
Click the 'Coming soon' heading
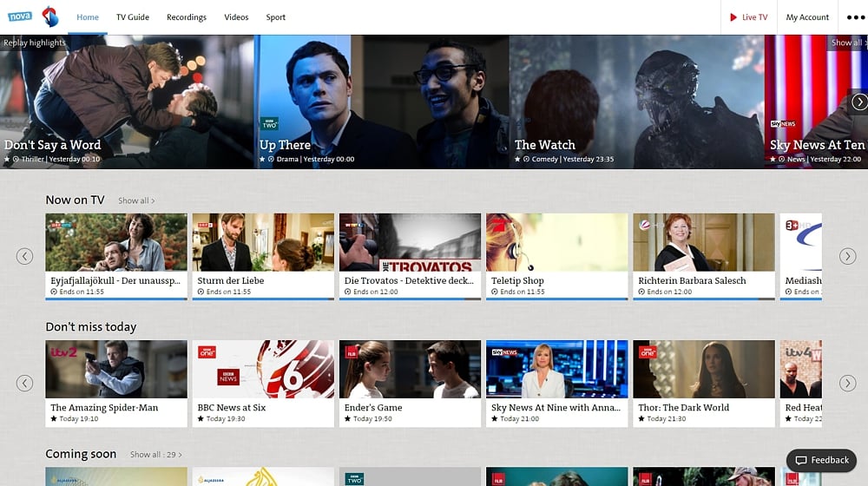coord(81,454)
